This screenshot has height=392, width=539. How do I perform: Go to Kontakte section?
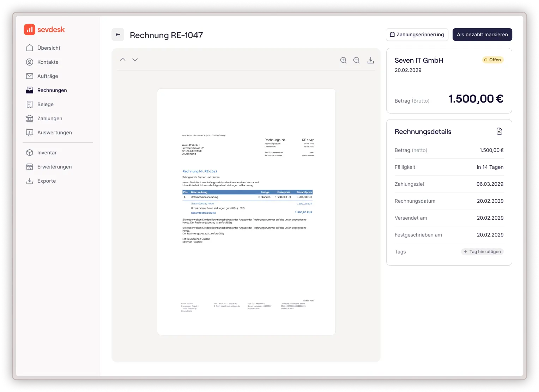tap(48, 62)
